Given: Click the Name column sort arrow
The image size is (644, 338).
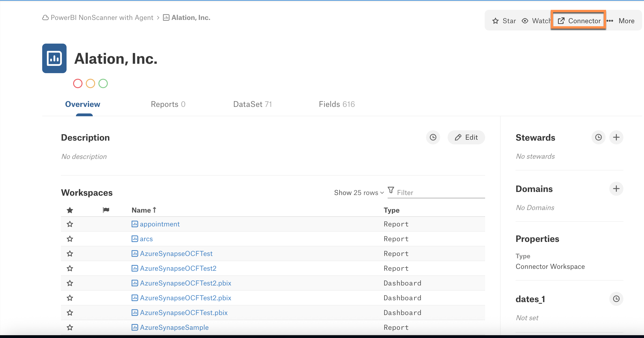Looking at the screenshot, I should 154,210.
